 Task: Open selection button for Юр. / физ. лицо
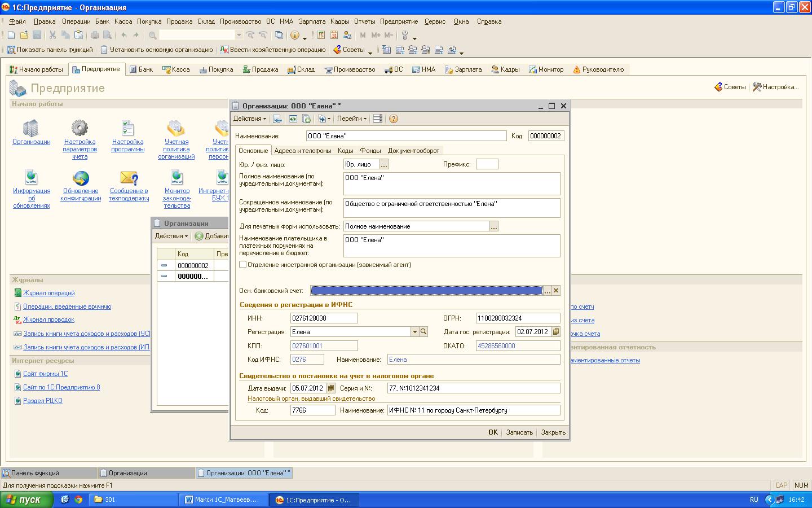(x=384, y=164)
